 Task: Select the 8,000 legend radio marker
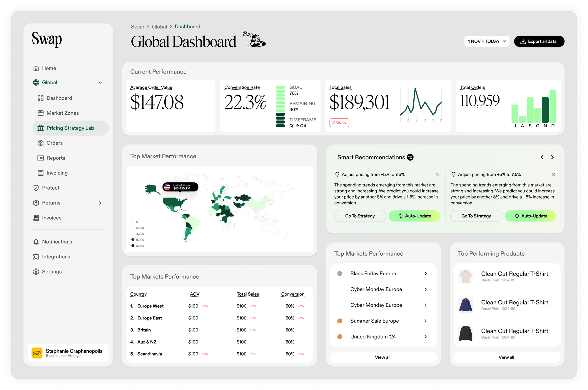(133, 245)
